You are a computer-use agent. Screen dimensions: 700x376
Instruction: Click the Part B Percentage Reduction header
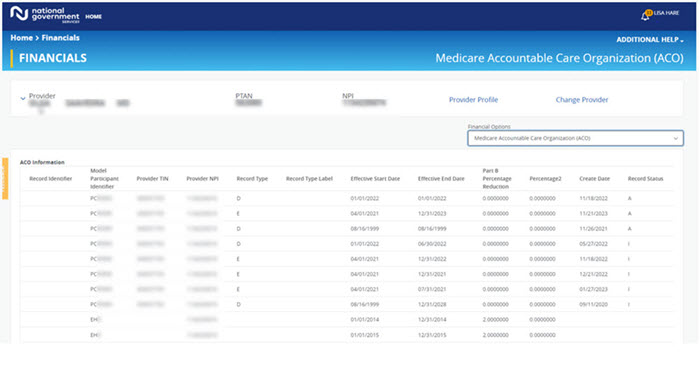coord(497,179)
